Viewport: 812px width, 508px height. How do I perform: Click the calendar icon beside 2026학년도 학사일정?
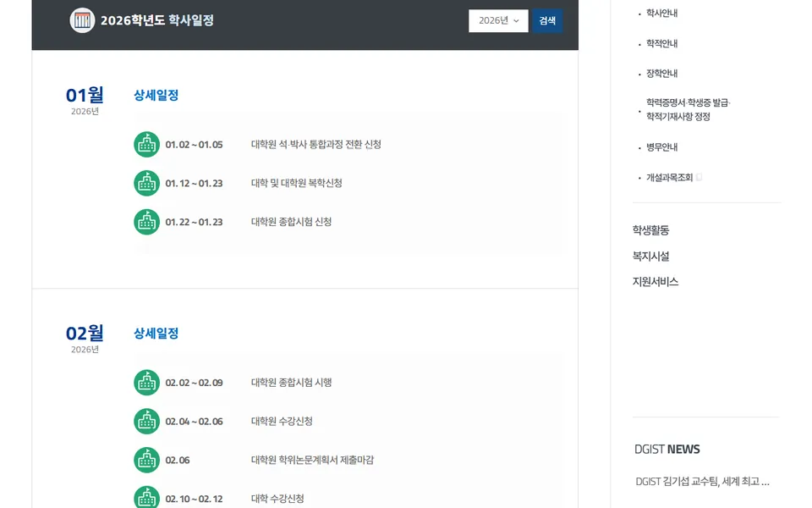82,20
